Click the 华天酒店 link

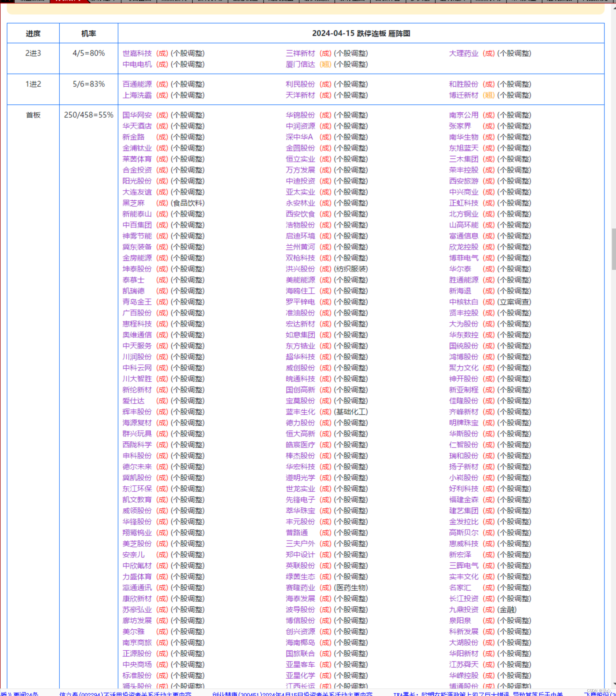137,126
